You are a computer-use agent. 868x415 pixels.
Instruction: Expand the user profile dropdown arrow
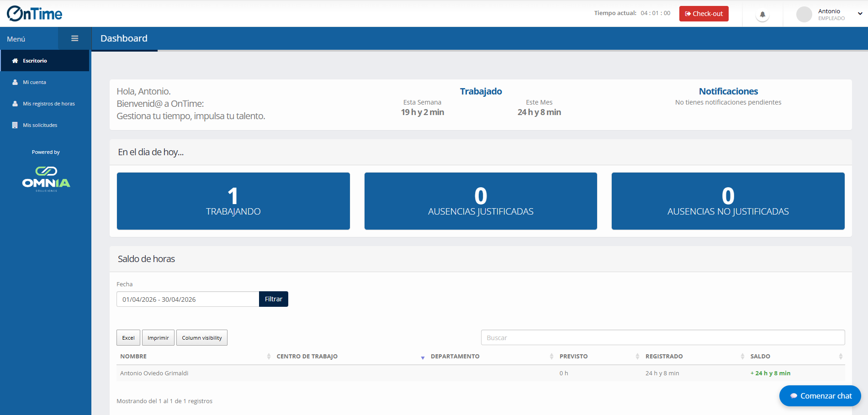click(x=860, y=14)
